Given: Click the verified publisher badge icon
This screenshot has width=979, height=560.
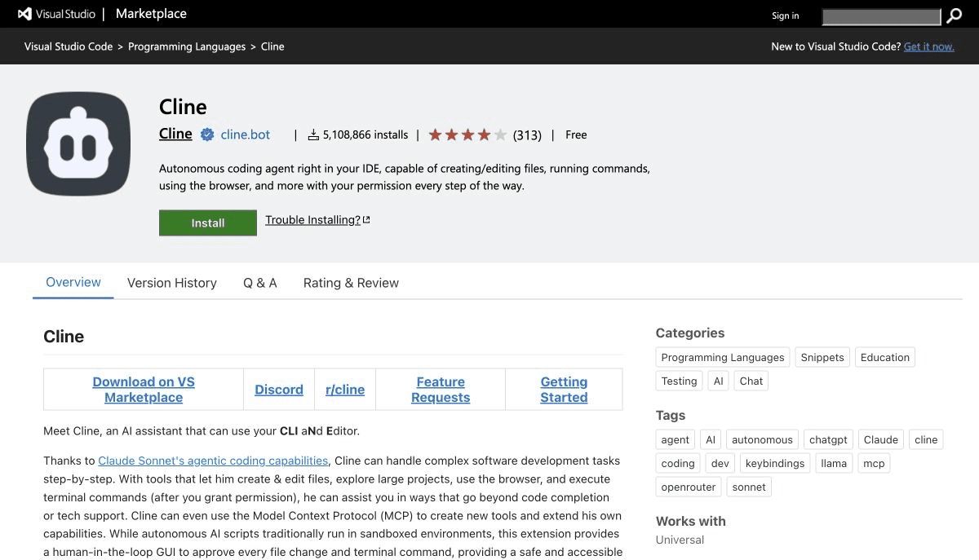Looking at the screenshot, I should (x=207, y=134).
